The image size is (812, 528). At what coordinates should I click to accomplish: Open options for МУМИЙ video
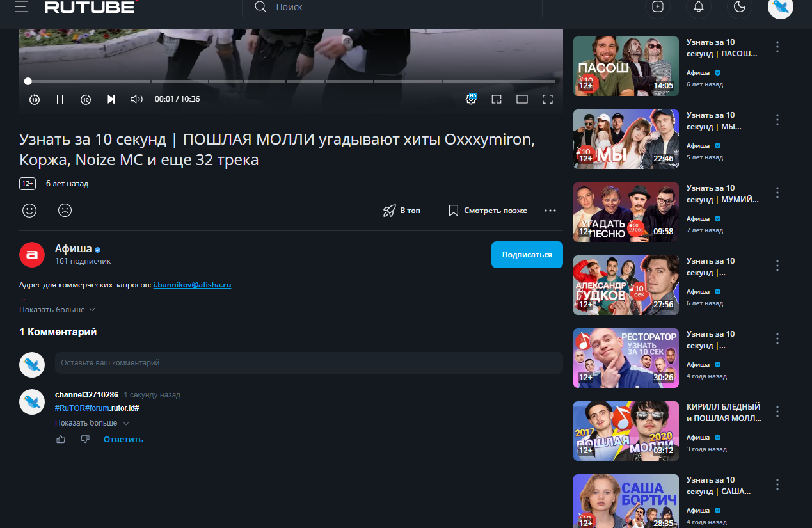tap(777, 193)
